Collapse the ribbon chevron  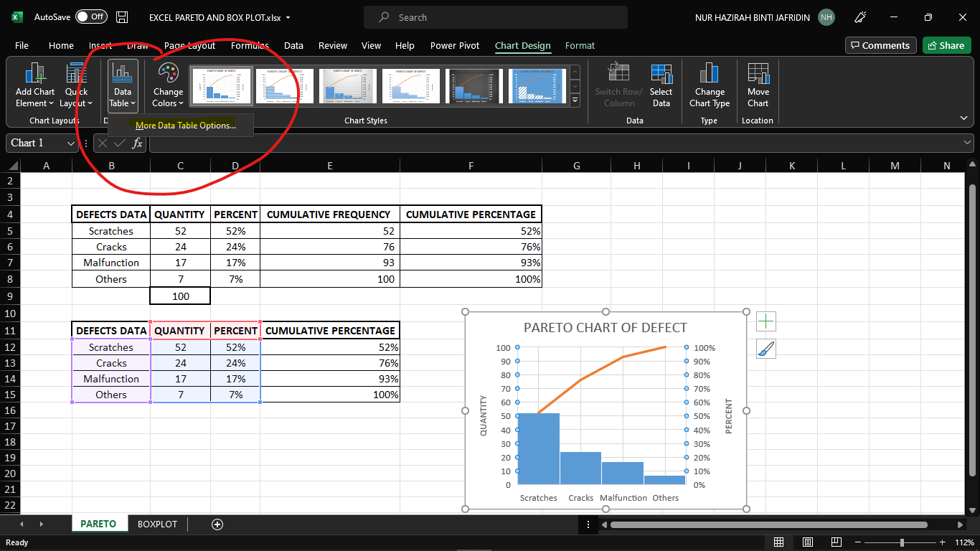pyautogui.click(x=963, y=118)
